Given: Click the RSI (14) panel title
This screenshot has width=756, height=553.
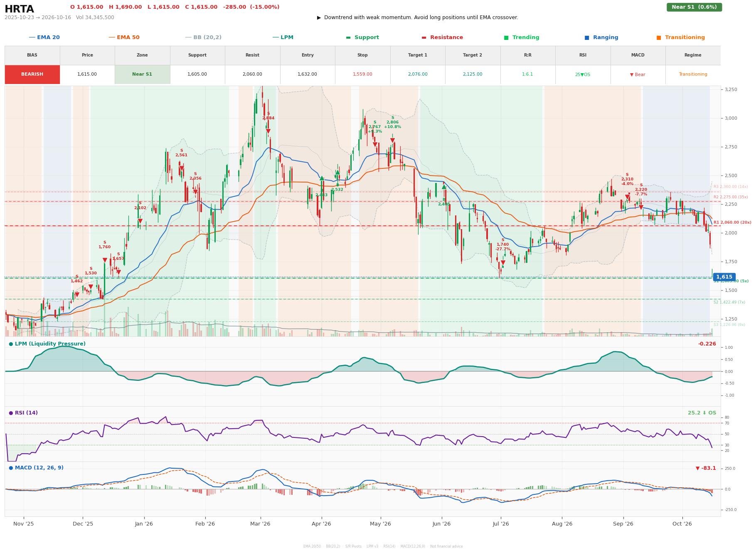Looking at the screenshot, I should click(x=23, y=413).
